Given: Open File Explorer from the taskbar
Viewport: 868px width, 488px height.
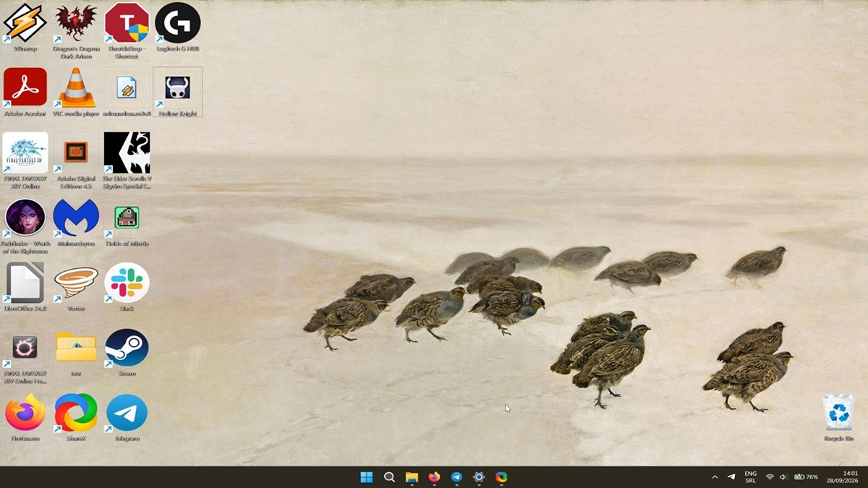Looking at the screenshot, I should click(x=412, y=477).
